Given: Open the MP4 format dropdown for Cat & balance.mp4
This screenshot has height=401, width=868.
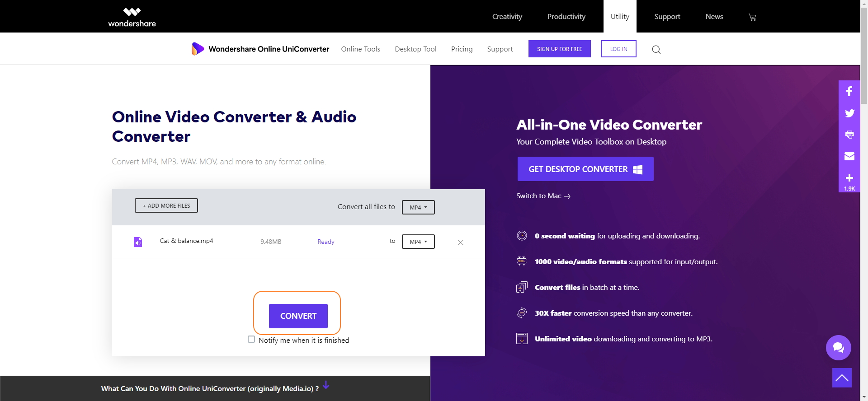Looking at the screenshot, I should point(418,242).
